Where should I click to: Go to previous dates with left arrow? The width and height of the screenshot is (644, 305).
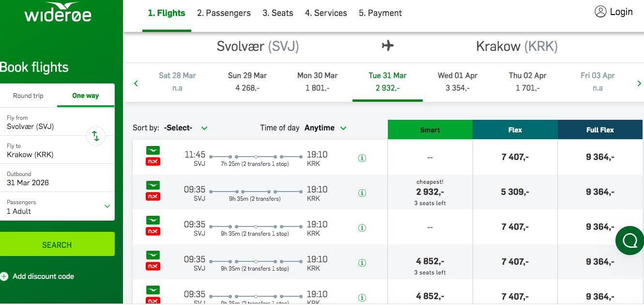136,83
